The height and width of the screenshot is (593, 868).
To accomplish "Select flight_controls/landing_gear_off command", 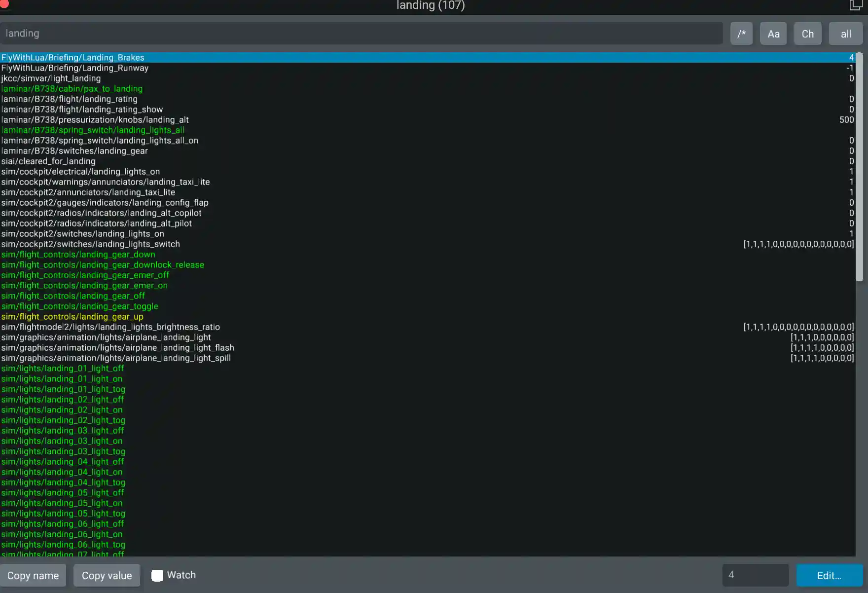I will [428, 296].
